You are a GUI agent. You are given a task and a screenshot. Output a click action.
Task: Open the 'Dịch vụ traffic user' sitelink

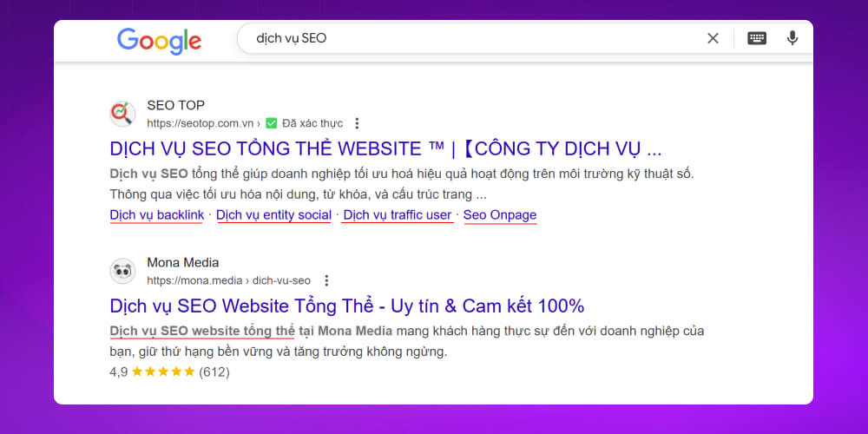tap(398, 214)
